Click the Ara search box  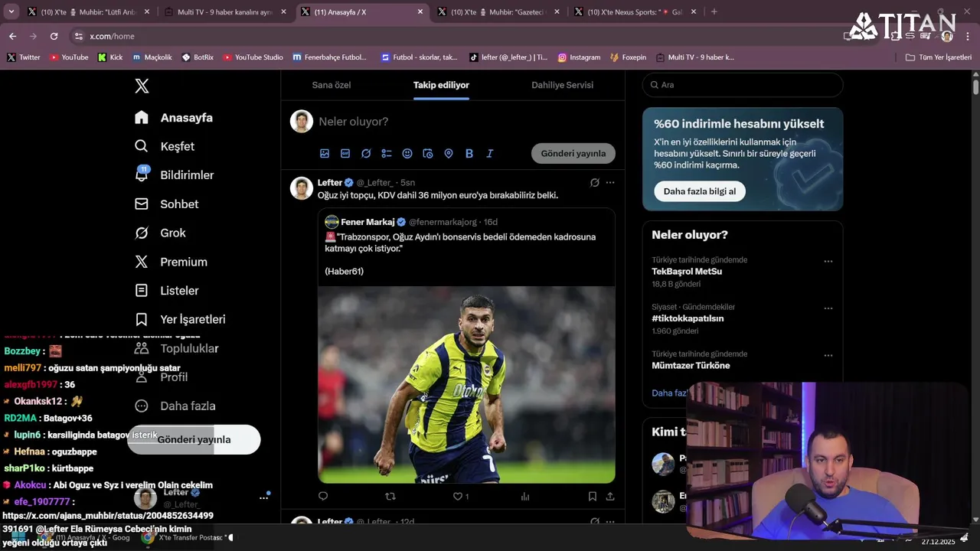click(x=743, y=85)
